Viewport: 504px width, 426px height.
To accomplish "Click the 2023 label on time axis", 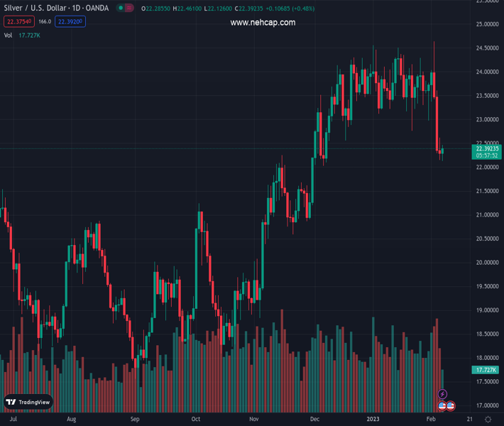I will coord(373,420).
